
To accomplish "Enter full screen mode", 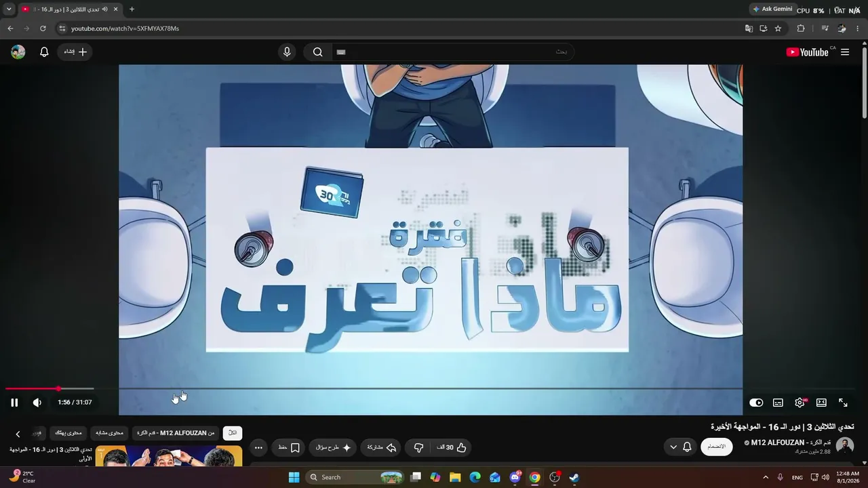I will click(x=843, y=403).
